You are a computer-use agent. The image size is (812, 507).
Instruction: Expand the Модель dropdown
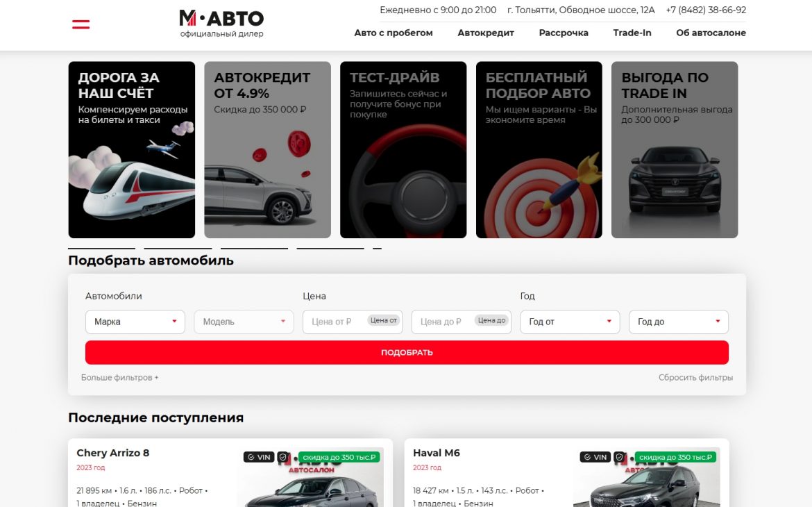[x=244, y=322]
